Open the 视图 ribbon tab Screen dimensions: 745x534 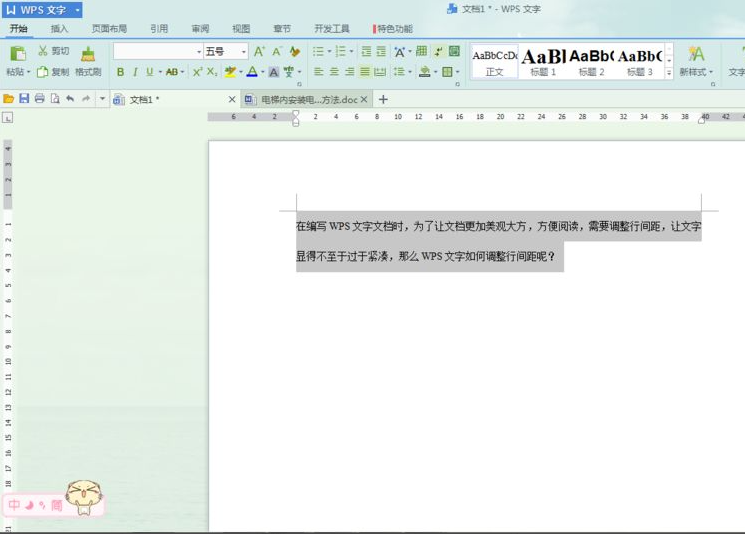241,29
